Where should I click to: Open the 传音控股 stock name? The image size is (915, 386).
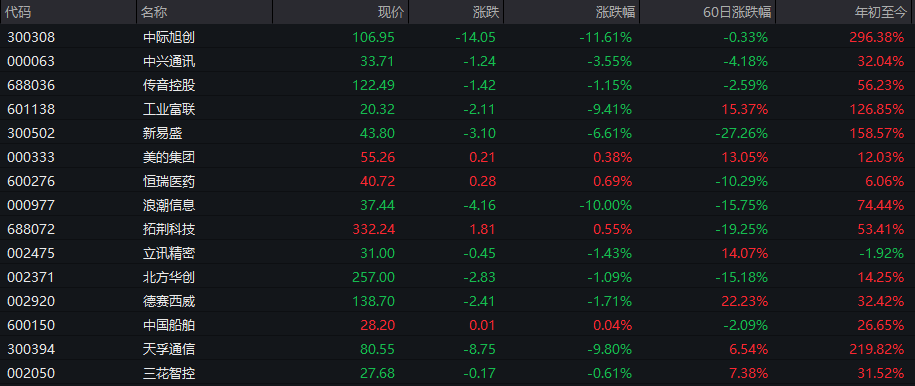(x=169, y=85)
